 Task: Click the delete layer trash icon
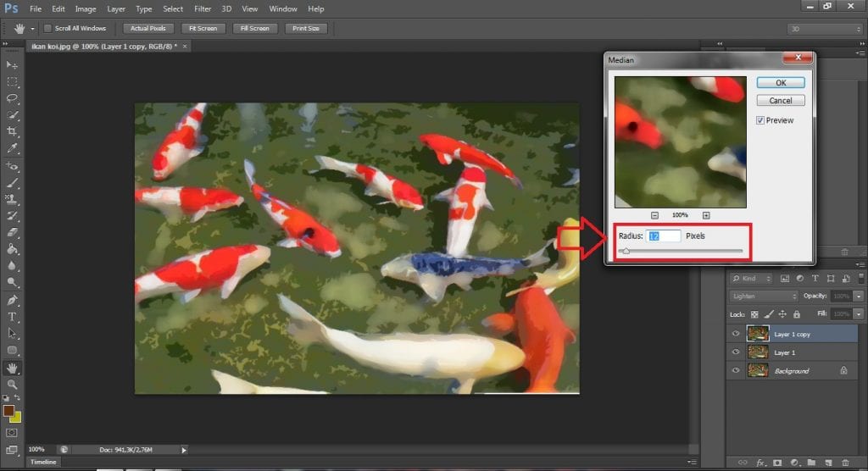tap(844, 463)
